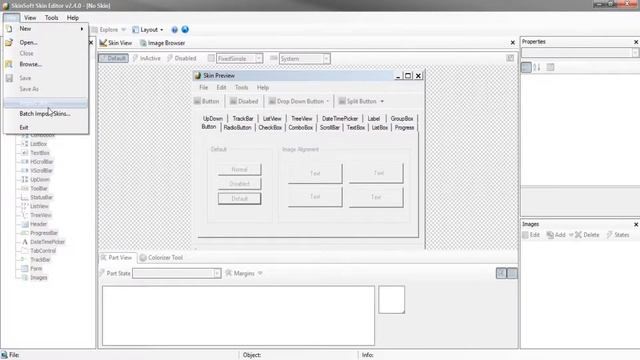Select ToolBar in the skin tree
The height and width of the screenshot is (360, 640).
[x=39, y=189]
